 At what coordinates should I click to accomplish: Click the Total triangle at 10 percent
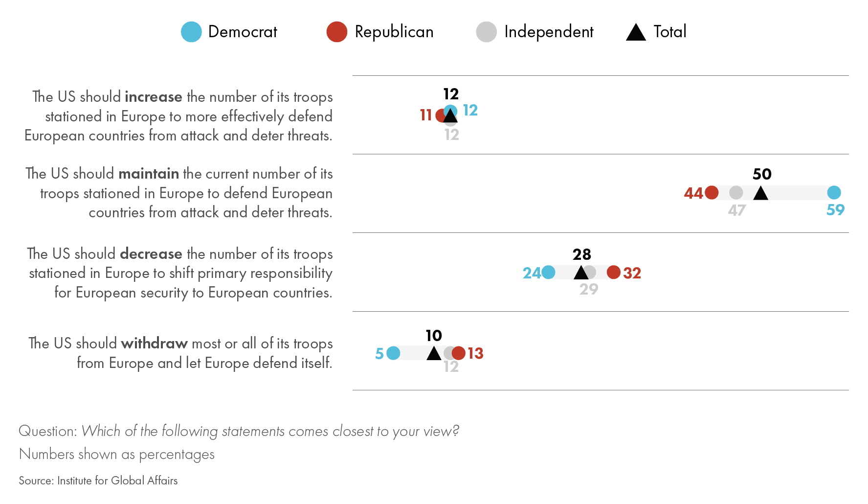(x=434, y=354)
